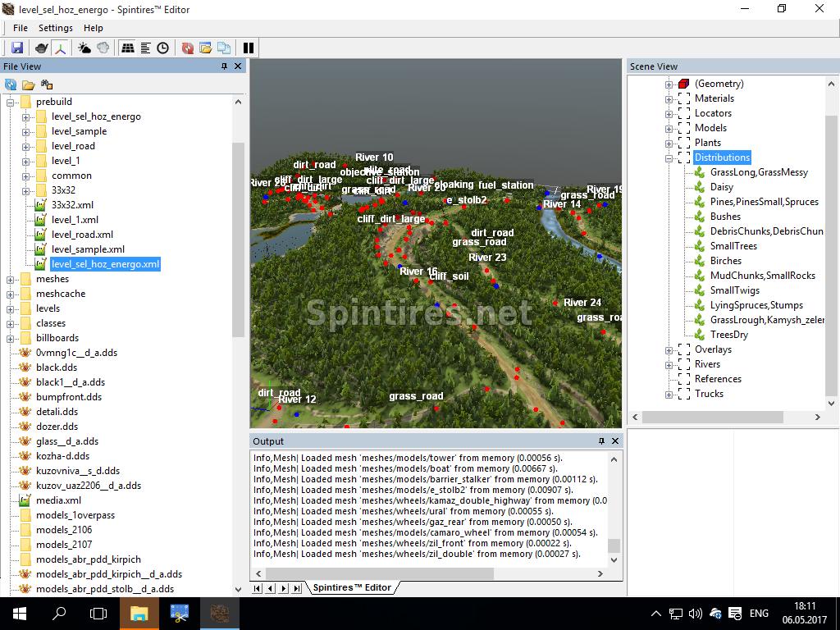This screenshot has width=840, height=630.
Task: Select kuzov_uaz2206__d_a.dds file
Action: 89,486
